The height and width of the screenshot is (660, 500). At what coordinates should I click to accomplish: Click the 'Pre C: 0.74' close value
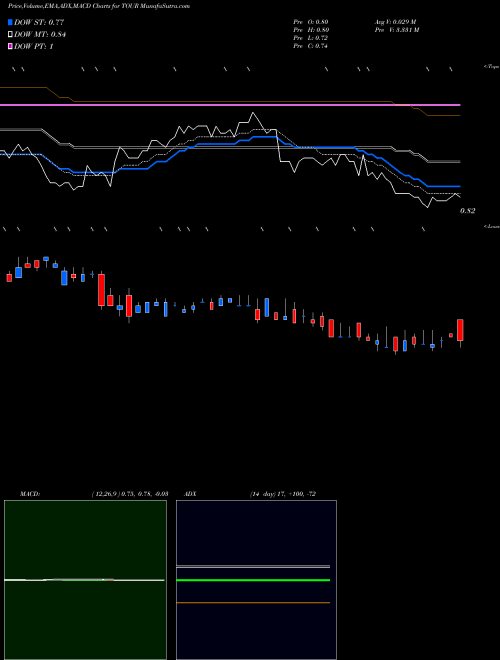[311, 46]
